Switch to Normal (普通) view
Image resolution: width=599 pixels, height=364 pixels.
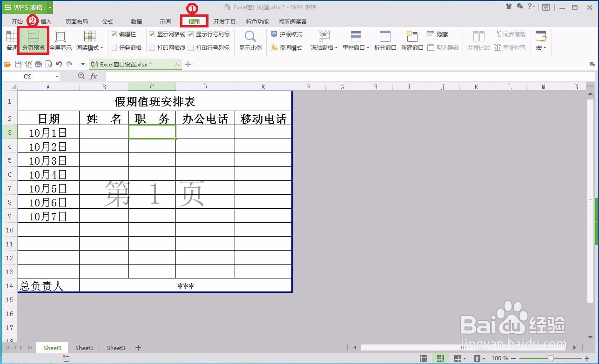point(11,41)
